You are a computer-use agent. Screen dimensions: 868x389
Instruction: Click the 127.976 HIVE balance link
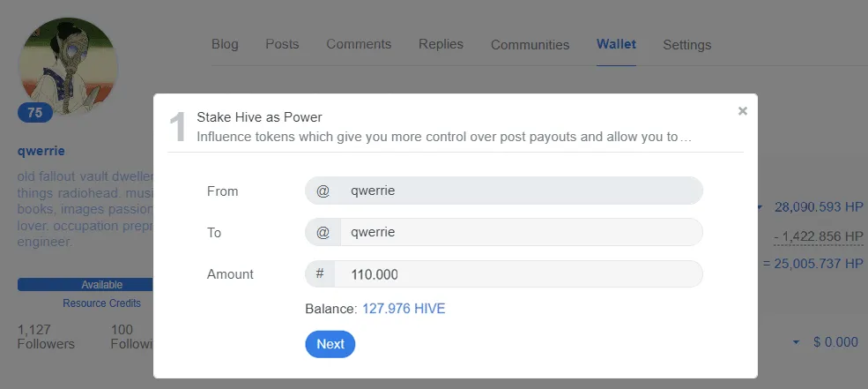pyautogui.click(x=404, y=309)
